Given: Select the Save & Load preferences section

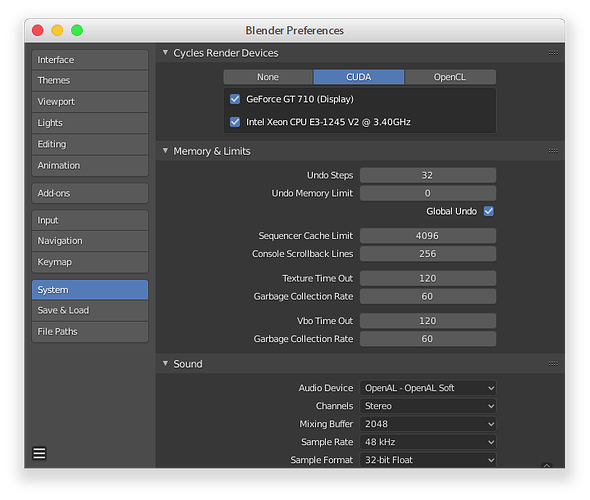Looking at the screenshot, I should [90, 311].
